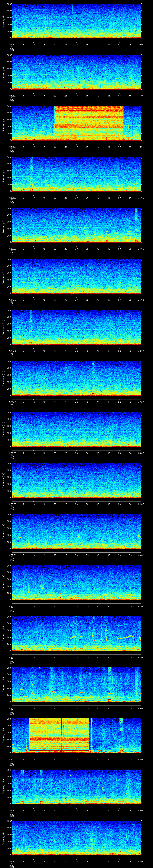Open the spectrogram panel starting at 14:40:00
The height and width of the screenshot is (868, 153).
76,583
